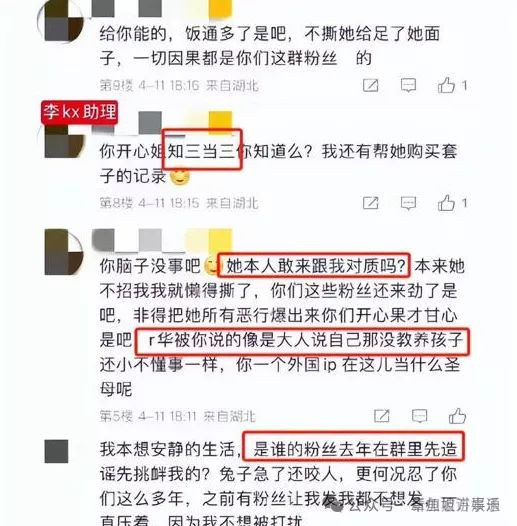Repost the 9th floor comment
The width and height of the screenshot is (517, 526).
pyautogui.click(x=371, y=86)
